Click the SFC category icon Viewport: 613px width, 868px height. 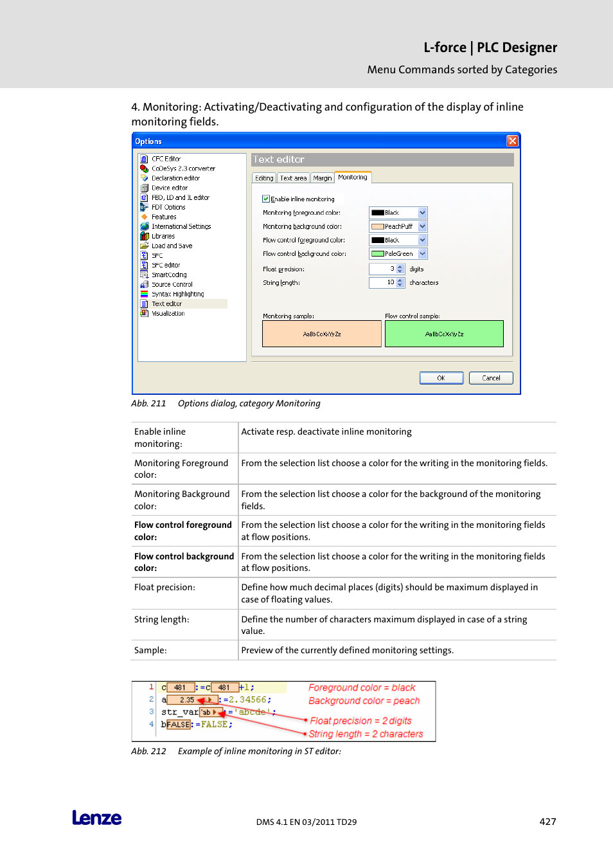145,255
